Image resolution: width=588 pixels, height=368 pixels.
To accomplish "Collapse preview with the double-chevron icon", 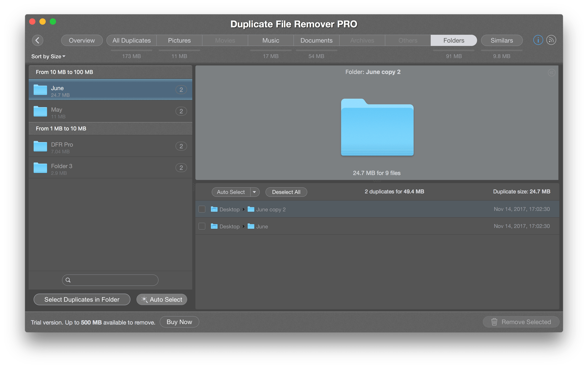I will 551,73.
